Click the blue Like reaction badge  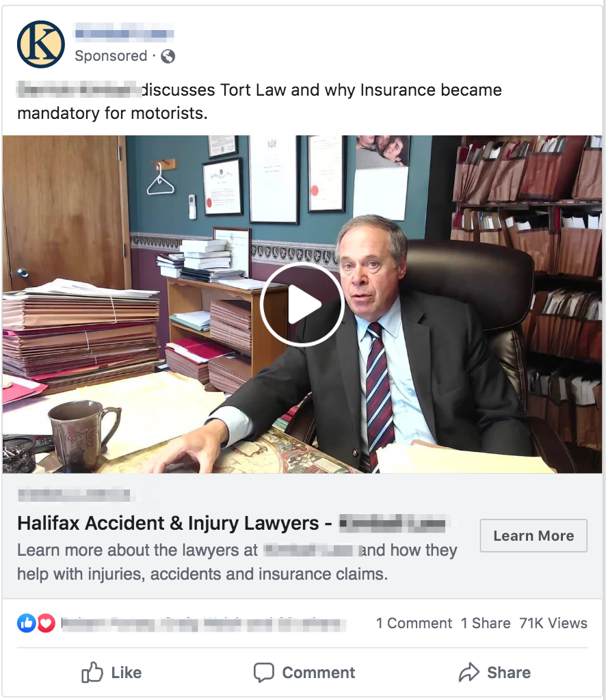[x=27, y=623]
